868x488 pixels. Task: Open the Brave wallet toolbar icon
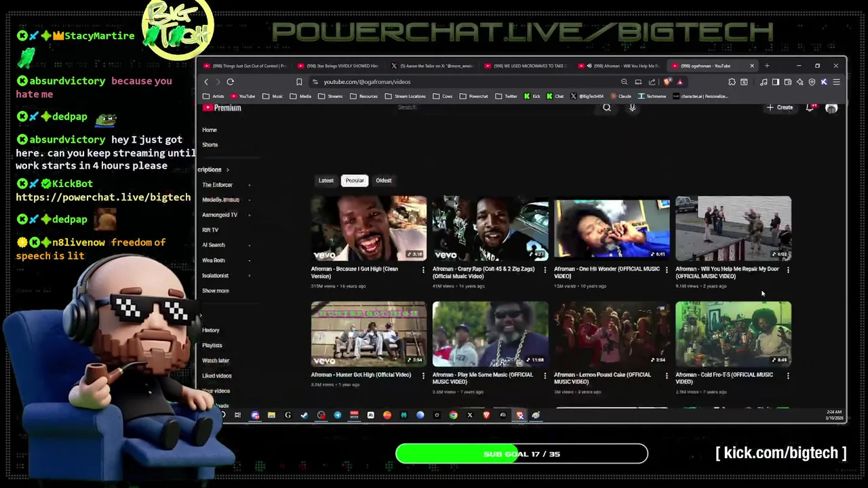787,82
